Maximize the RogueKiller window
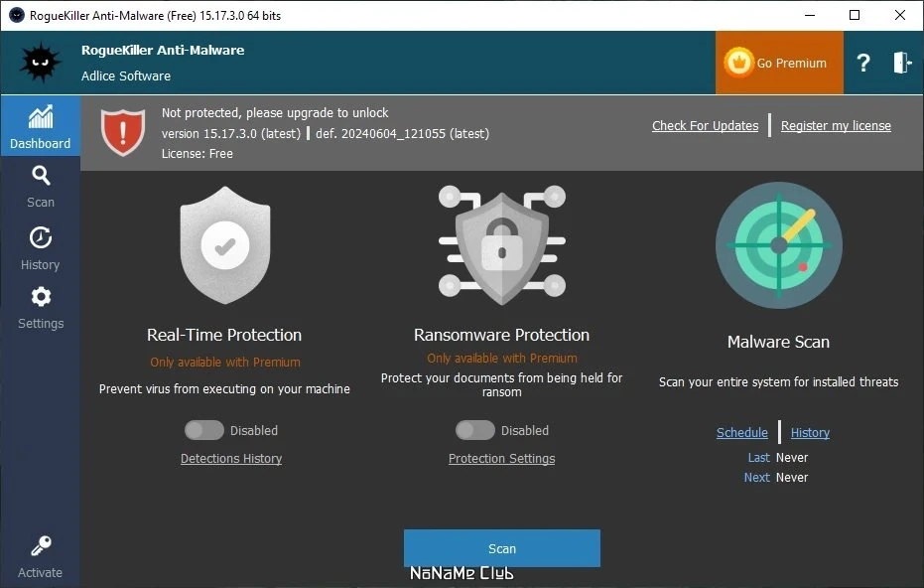Viewport: 924px width, 588px height. 855,15
